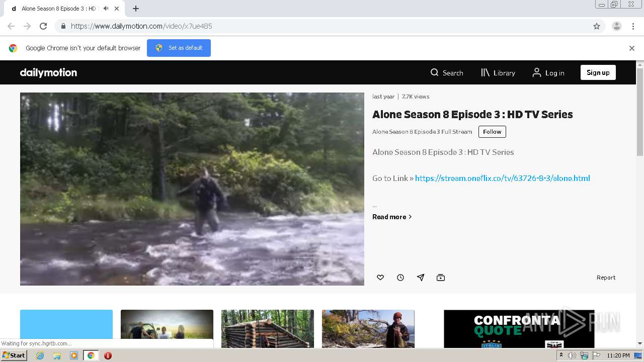Select the Alone Season 8 Episode 3 tab
644x362 pixels.
click(63, 9)
